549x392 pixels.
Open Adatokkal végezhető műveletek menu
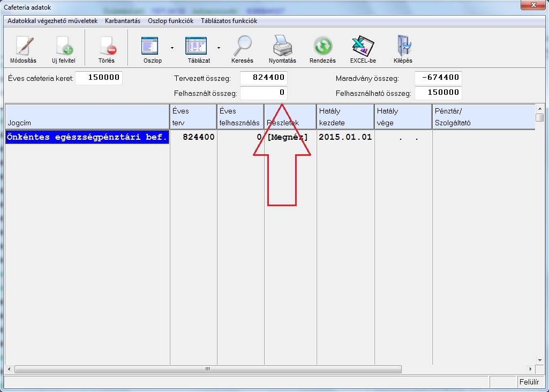(x=52, y=21)
